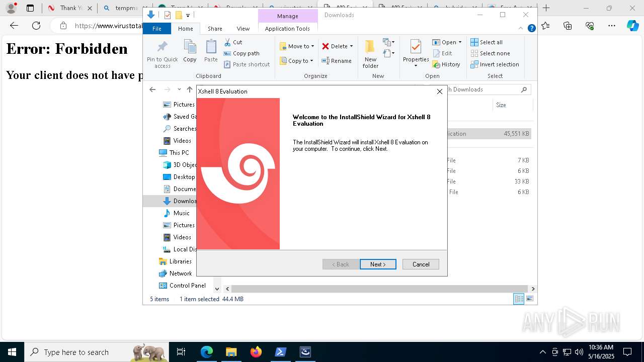
Task: Switch to details view icon
Action: pos(519,299)
